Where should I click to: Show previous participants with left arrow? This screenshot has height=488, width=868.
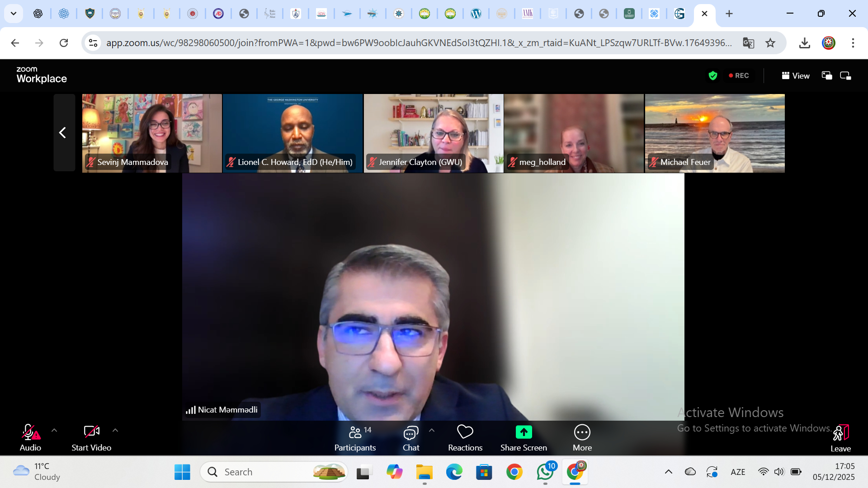pyautogui.click(x=63, y=132)
